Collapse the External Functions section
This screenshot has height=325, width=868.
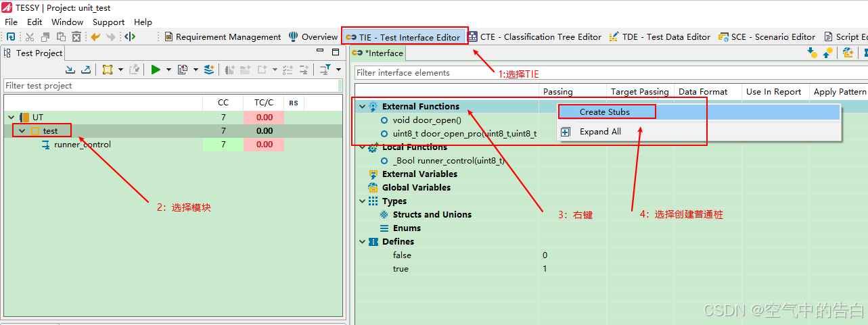362,106
